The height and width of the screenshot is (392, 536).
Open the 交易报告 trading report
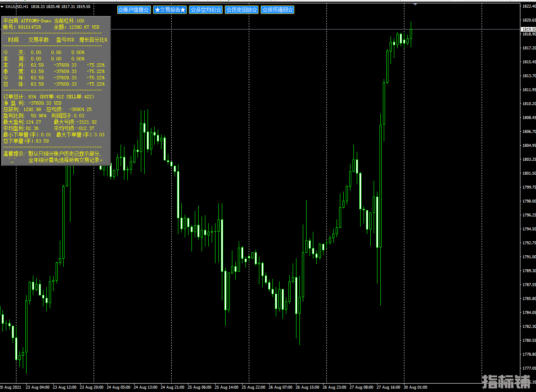pos(170,10)
